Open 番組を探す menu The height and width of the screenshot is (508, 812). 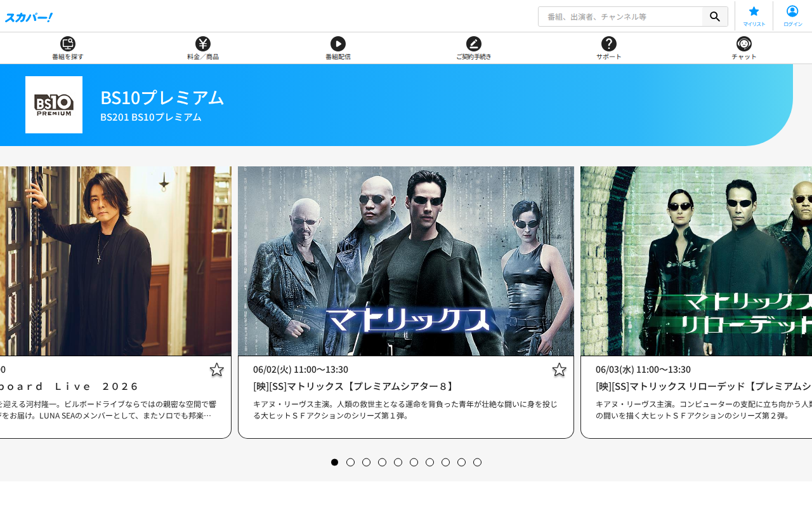click(68, 48)
